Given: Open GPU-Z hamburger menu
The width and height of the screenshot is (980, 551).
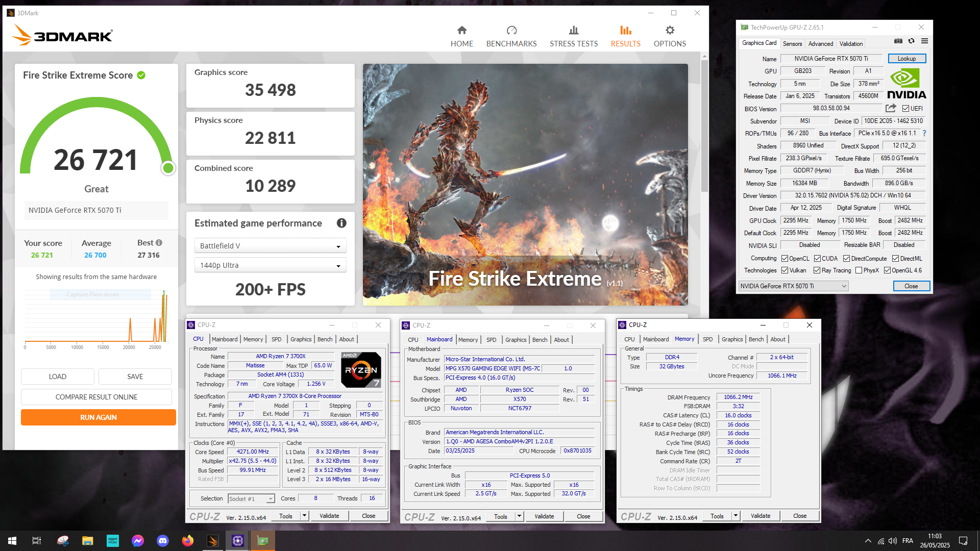Looking at the screenshot, I should click(x=924, y=41).
